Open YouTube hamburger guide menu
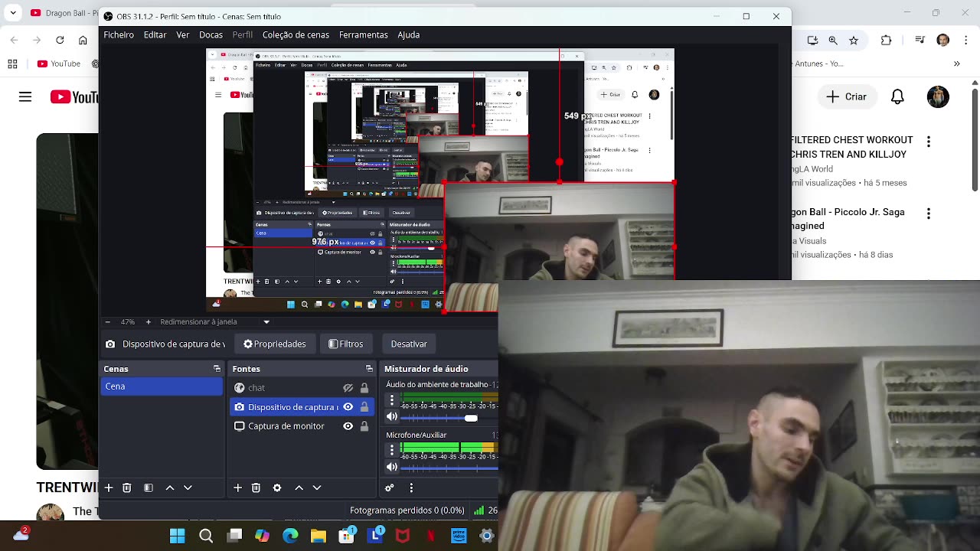 pos(25,96)
